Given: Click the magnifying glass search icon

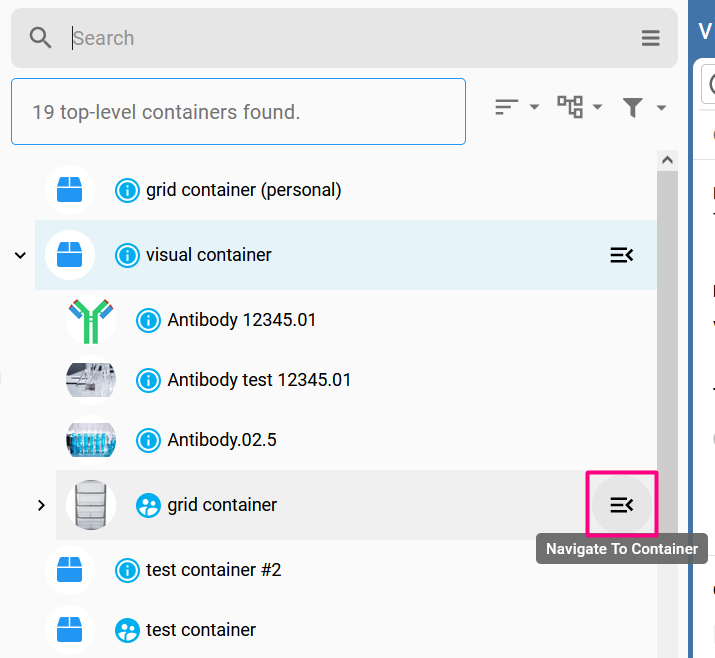Looking at the screenshot, I should [x=40, y=38].
